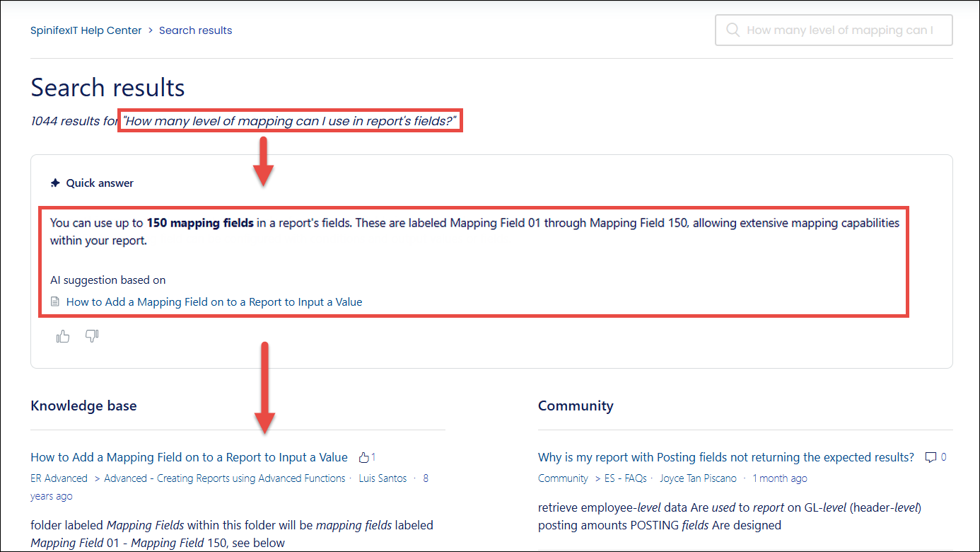980x552 pixels.
Task: Click the breadcrumb chevron after SpinifexIT Help Center
Action: [x=151, y=30]
